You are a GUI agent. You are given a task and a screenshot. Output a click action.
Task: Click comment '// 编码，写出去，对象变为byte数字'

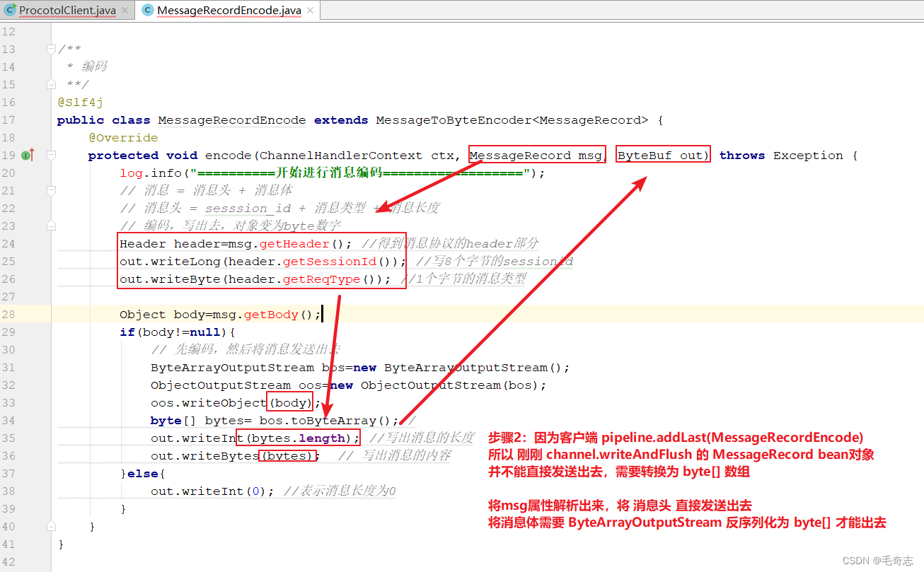(230, 226)
